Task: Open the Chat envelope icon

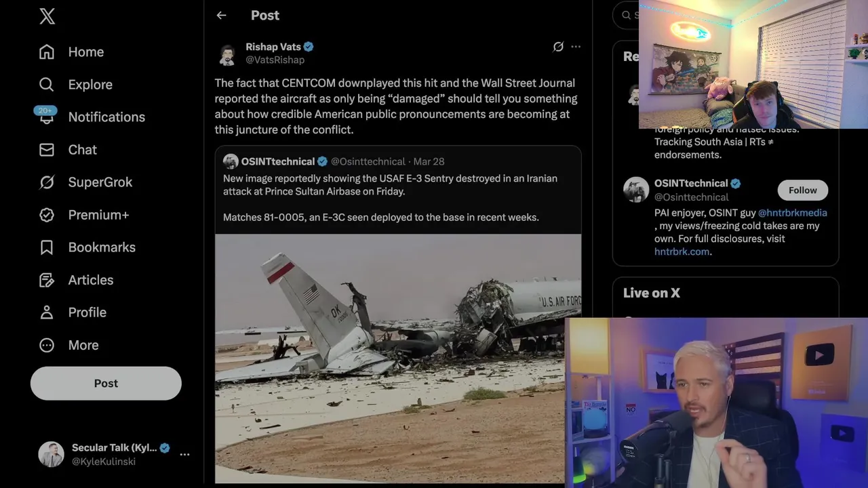Action: click(x=47, y=150)
